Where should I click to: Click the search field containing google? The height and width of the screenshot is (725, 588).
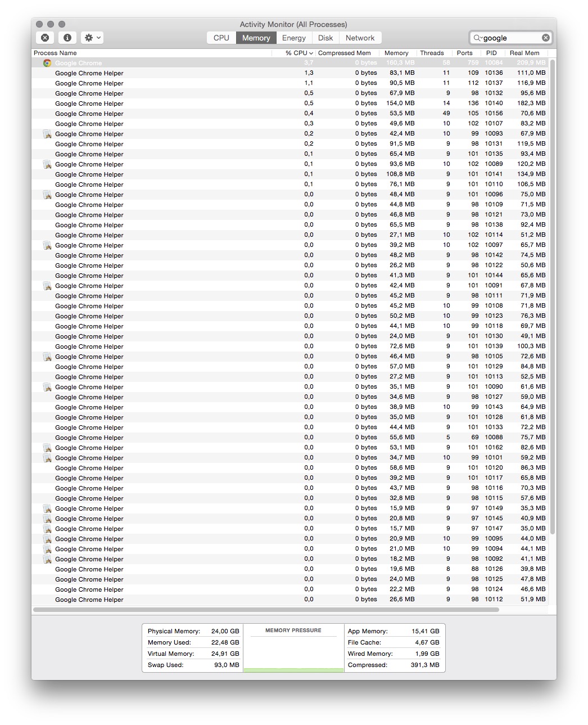[x=511, y=38]
